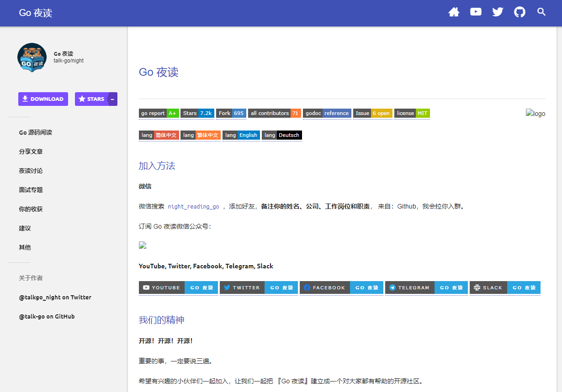Open the GitHub icon in header
Screen dimensions: 562x392
pos(520,12)
